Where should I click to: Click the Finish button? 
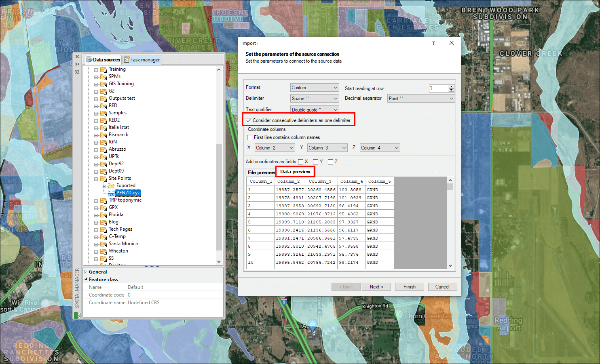pyautogui.click(x=409, y=287)
